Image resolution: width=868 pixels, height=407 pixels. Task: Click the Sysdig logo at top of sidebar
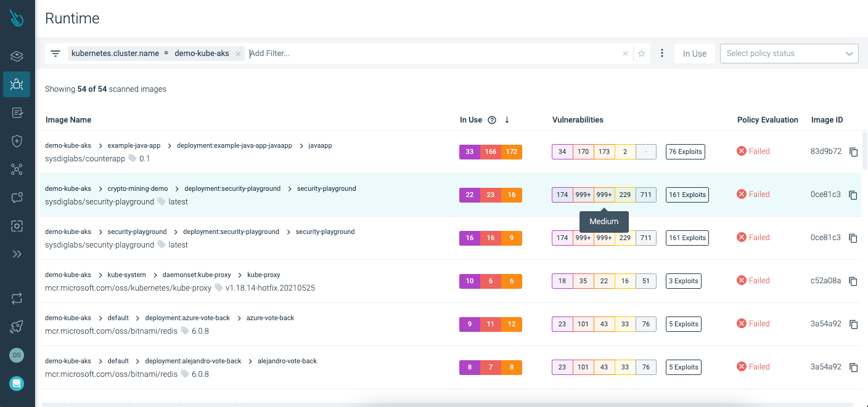click(x=16, y=17)
